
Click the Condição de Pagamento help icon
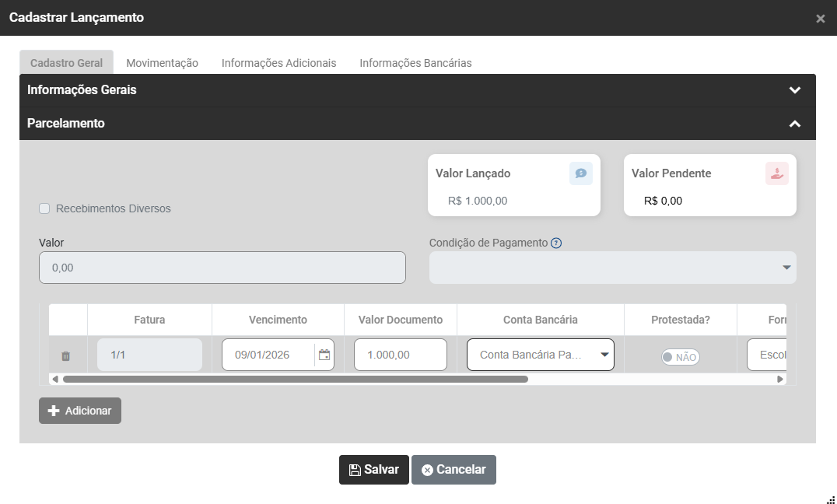[x=556, y=243]
